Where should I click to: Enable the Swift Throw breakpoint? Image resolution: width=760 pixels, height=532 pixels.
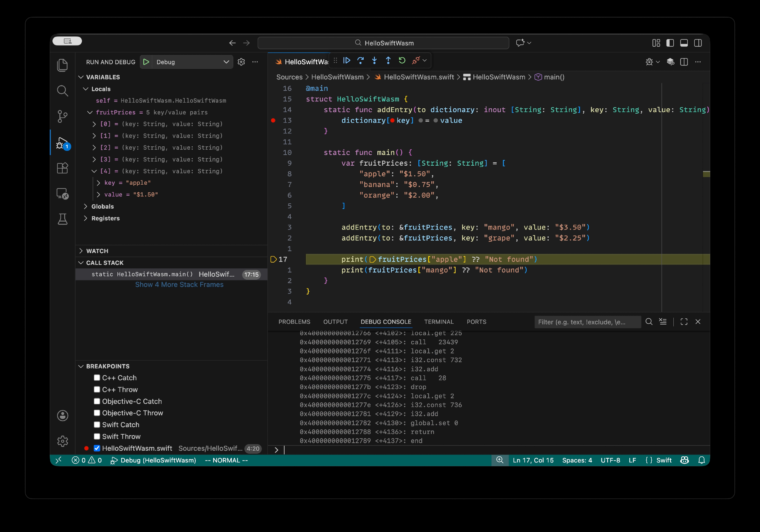coord(97,436)
